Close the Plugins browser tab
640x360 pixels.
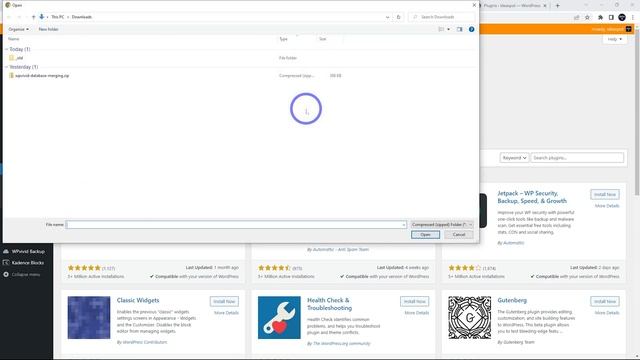click(545, 6)
